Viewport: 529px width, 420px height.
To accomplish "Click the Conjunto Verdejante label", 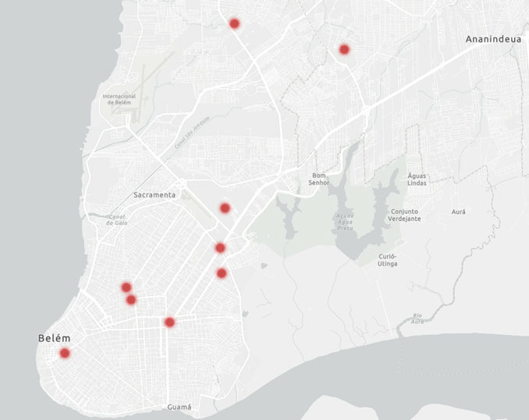I will 406,215.
